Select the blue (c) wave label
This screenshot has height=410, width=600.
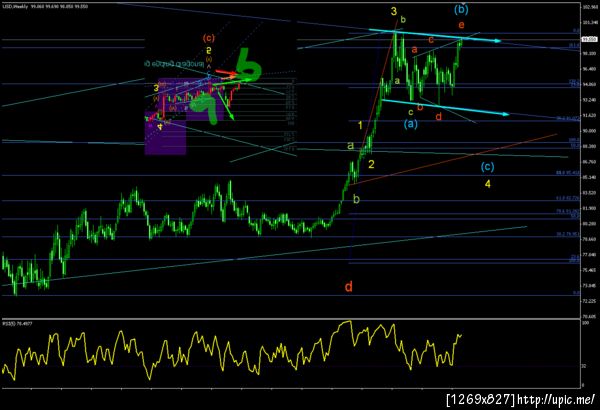pyautogui.click(x=487, y=166)
